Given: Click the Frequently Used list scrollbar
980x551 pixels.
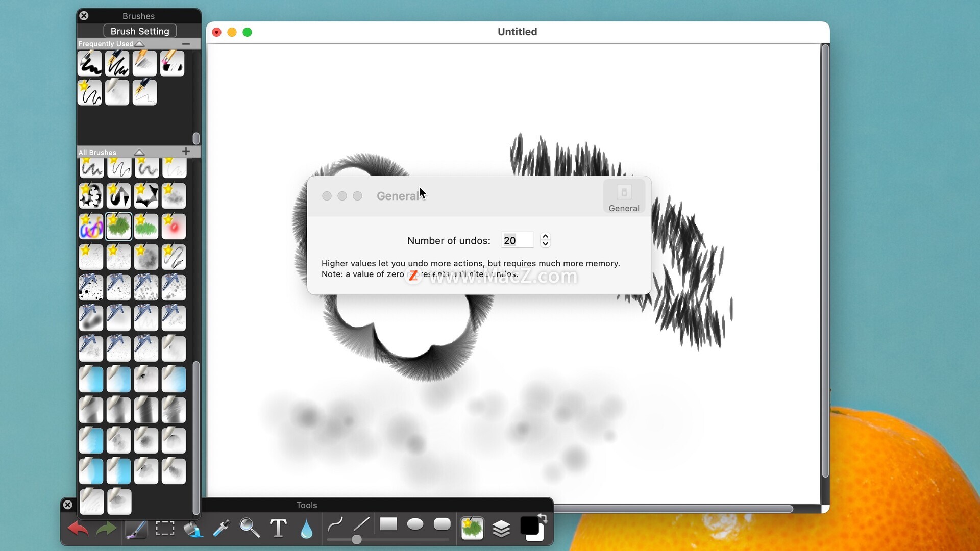Looking at the screenshot, I should pos(196,138).
